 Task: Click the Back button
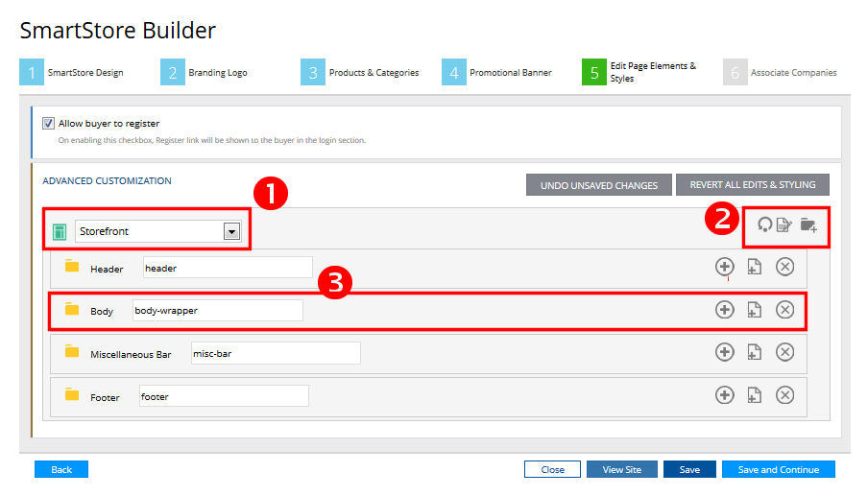click(61, 469)
